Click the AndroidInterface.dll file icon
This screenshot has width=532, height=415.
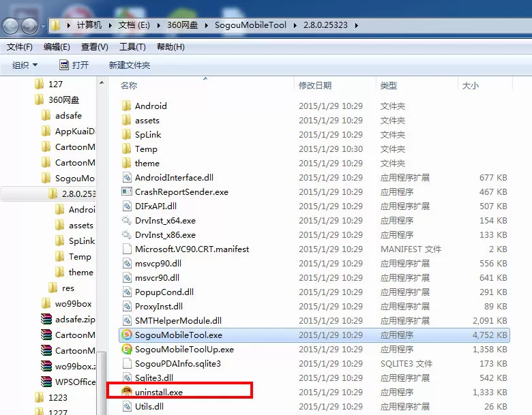click(x=127, y=178)
